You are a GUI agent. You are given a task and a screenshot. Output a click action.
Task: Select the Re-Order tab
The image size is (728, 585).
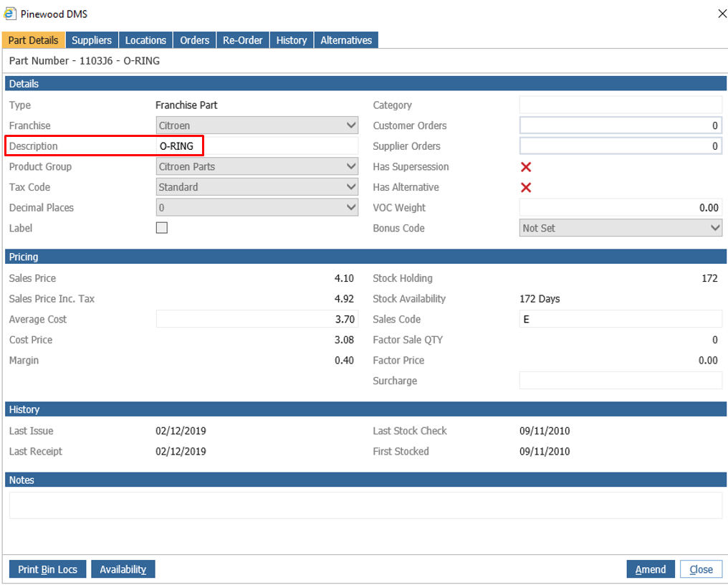(242, 39)
